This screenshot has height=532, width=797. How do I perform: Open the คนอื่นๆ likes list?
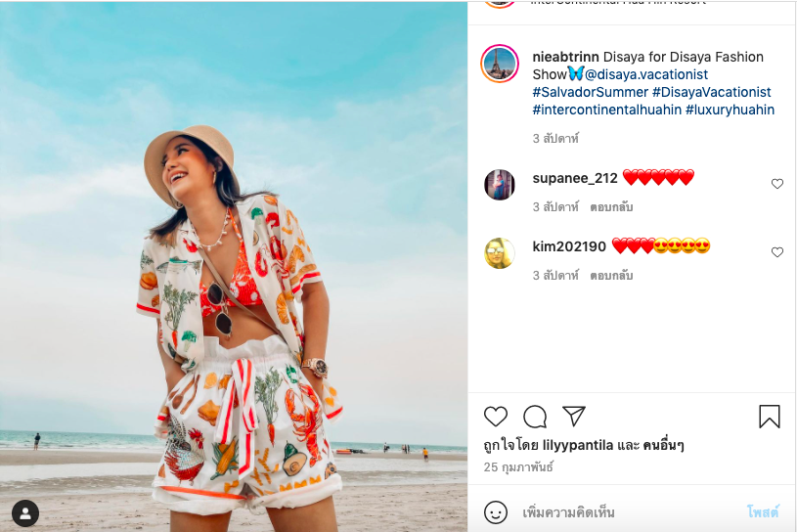[664, 446]
